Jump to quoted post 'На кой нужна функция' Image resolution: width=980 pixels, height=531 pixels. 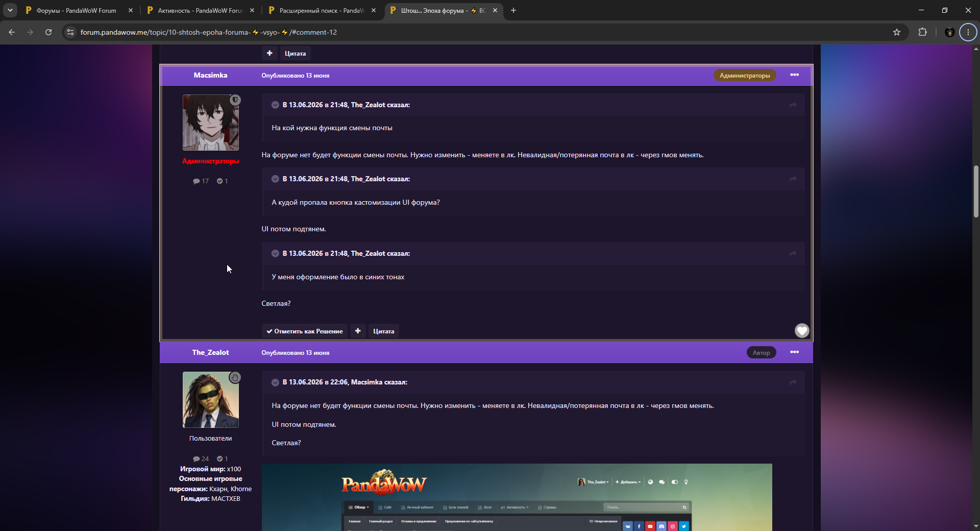(793, 105)
